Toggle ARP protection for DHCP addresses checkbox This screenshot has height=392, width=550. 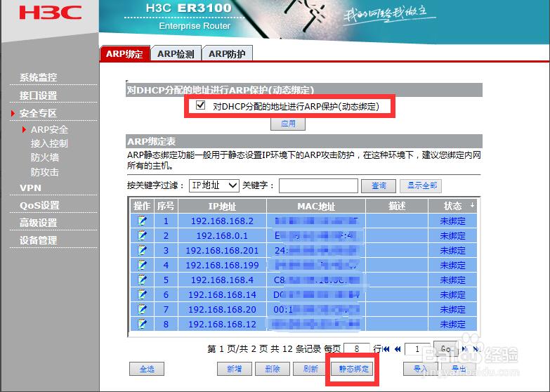(201, 105)
